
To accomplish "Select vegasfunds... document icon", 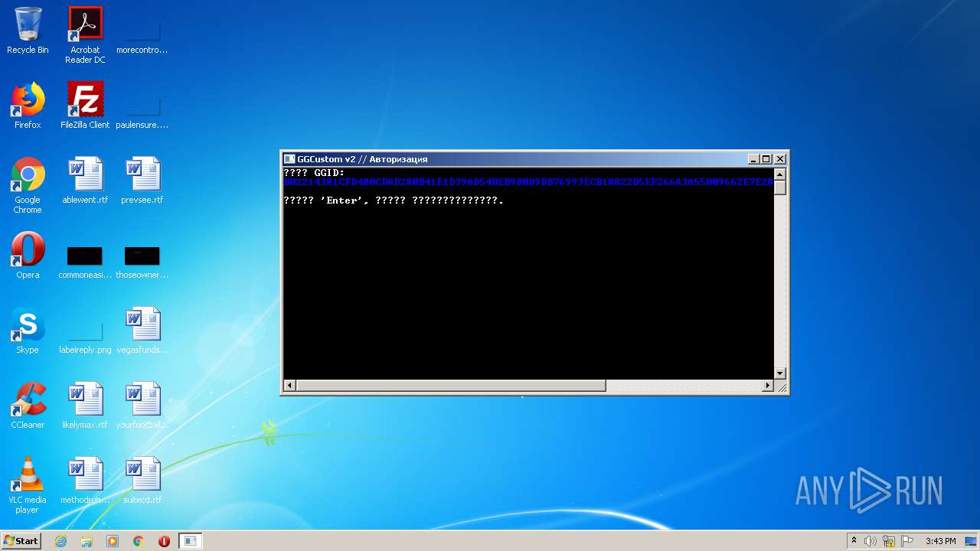I will pyautogui.click(x=142, y=331).
